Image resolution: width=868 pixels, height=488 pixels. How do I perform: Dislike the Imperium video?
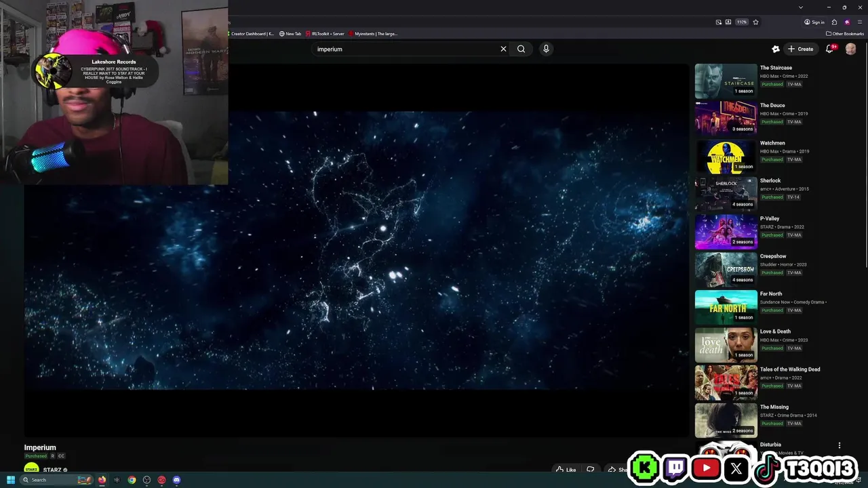[591, 470]
